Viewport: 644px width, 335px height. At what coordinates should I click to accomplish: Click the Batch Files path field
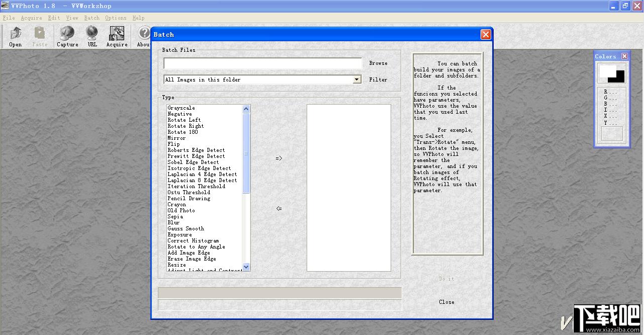pyautogui.click(x=262, y=63)
